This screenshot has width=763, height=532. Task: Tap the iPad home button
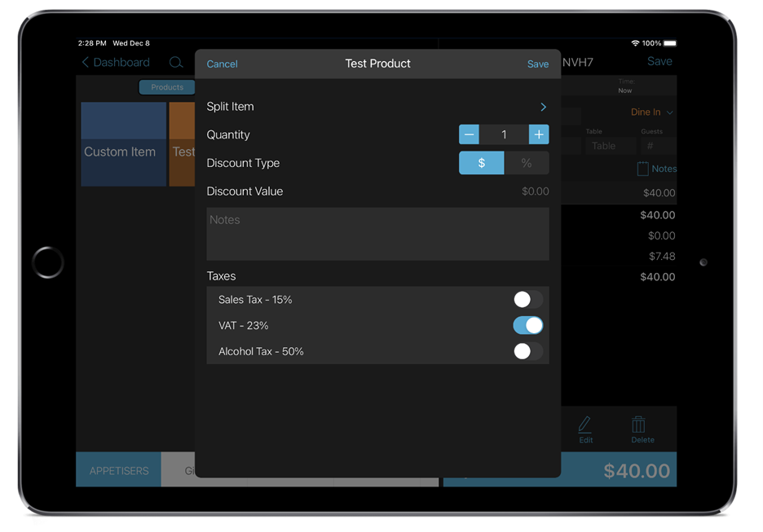[x=48, y=262]
